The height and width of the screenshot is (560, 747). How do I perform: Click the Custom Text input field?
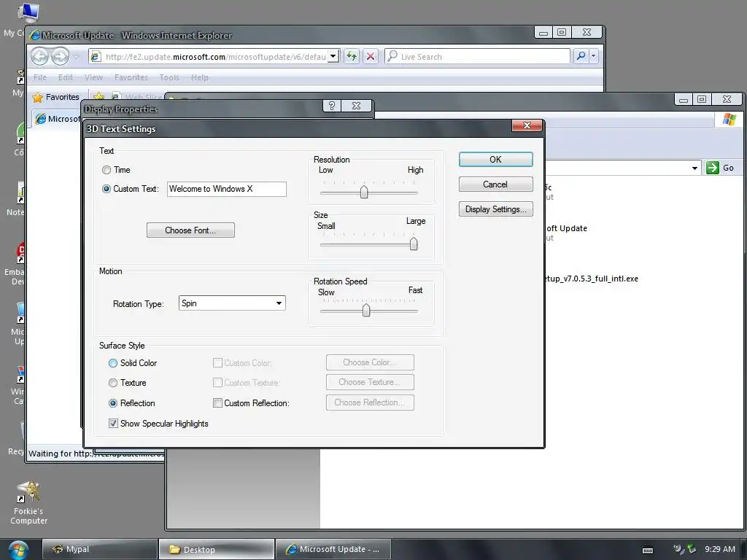[226, 189]
